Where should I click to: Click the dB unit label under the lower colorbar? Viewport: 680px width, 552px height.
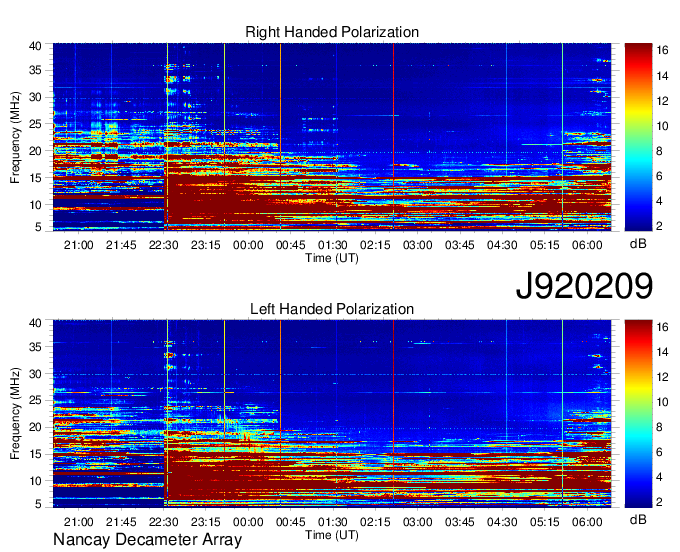638,519
